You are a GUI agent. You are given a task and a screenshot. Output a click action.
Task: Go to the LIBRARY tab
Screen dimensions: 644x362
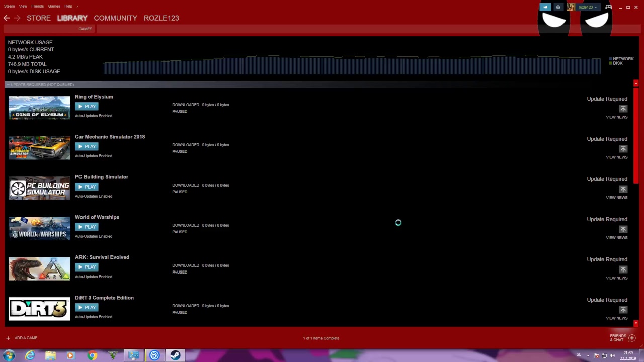pyautogui.click(x=72, y=18)
